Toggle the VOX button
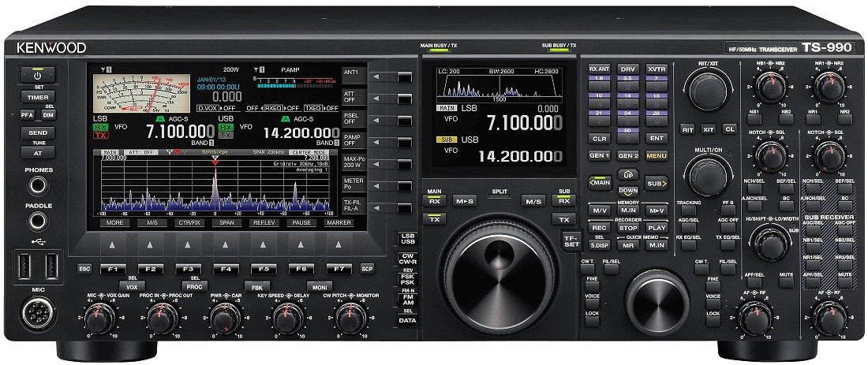 (132, 287)
